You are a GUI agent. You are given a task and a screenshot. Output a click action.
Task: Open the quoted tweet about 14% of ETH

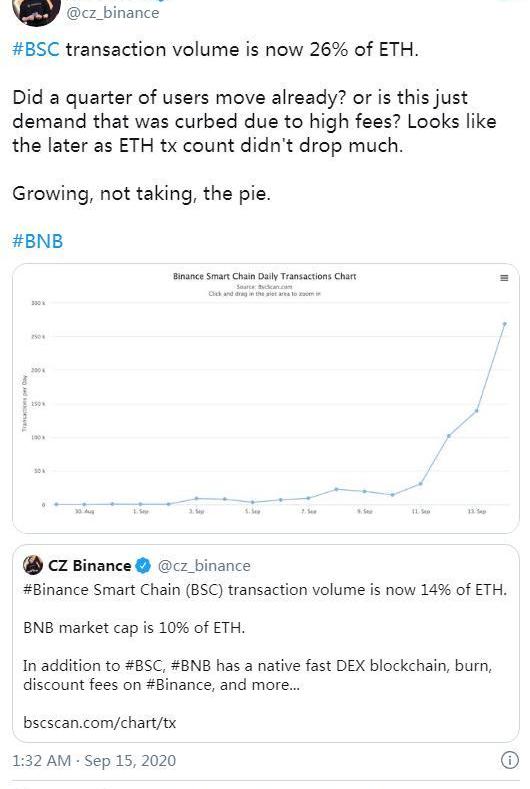(x=265, y=643)
